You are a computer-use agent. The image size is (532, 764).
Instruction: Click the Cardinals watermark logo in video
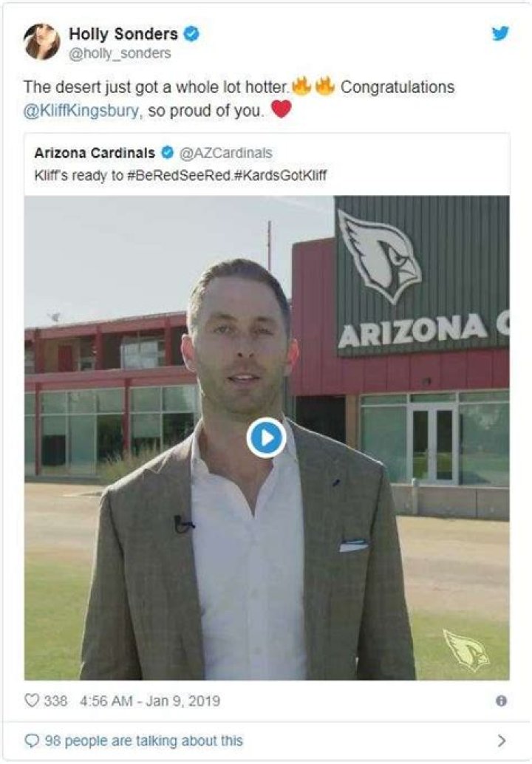[x=467, y=650]
